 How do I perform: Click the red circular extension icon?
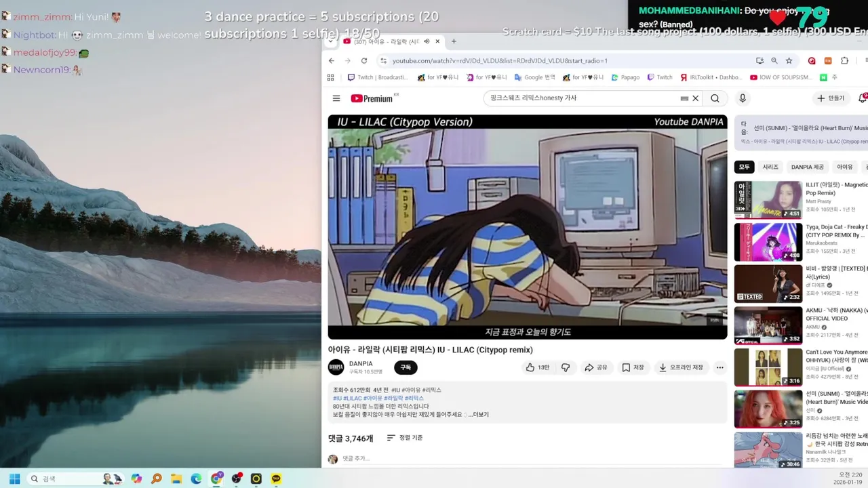coord(812,60)
